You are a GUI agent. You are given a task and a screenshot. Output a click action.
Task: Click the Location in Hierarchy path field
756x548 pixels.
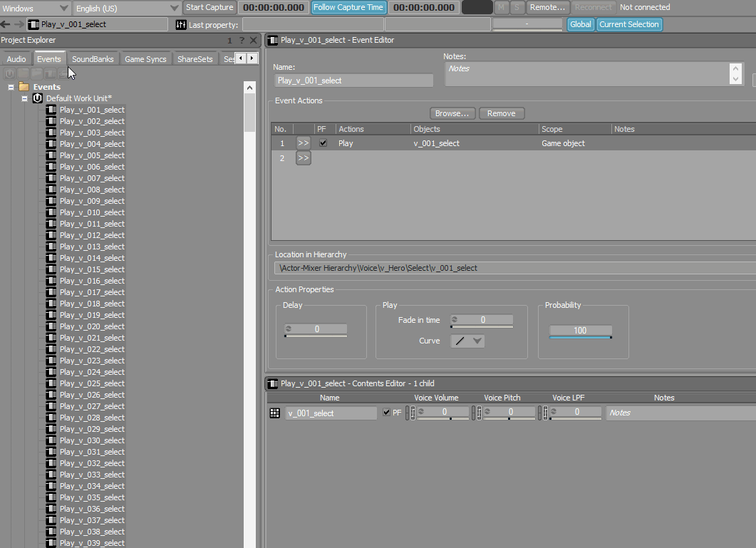coord(515,268)
